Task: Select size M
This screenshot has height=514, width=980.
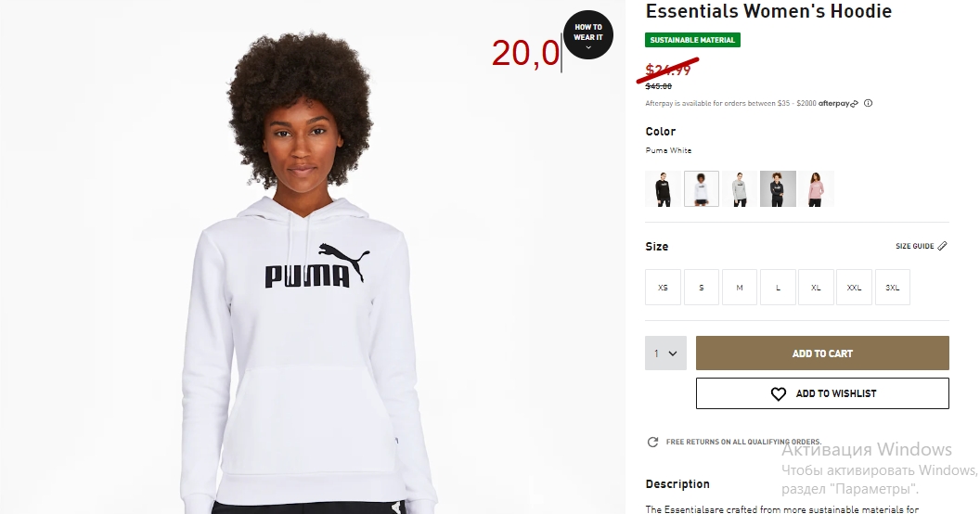Action: [x=740, y=288]
